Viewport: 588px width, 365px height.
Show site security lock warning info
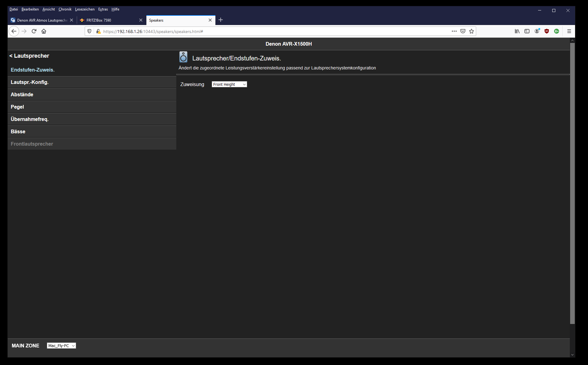coord(99,31)
